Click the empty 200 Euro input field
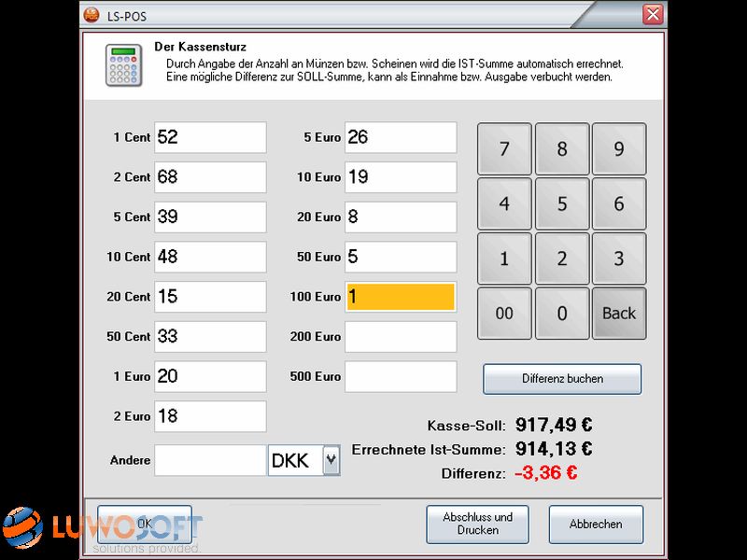The width and height of the screenshot is (747, 560). (399, 336)
